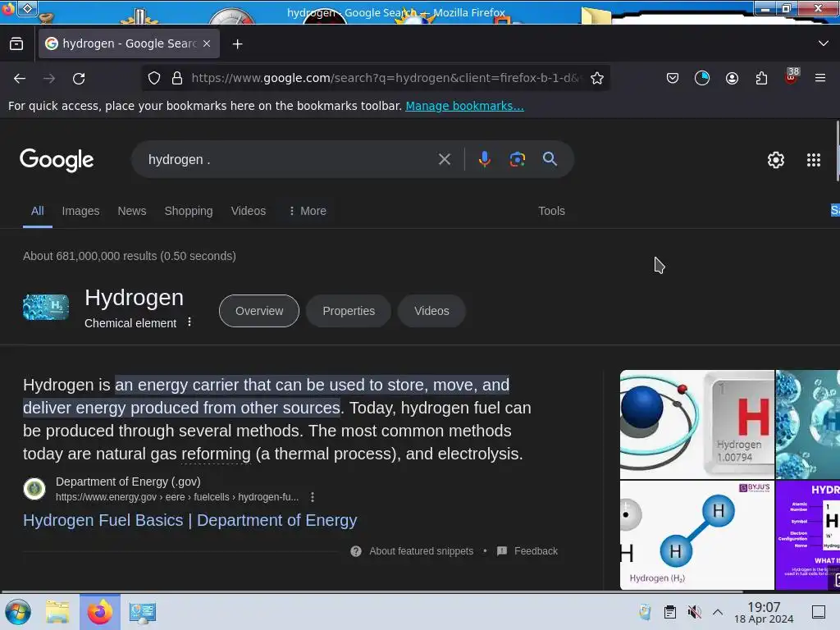Select the All results tab
The height and width of the screenshot is (630, 840).
38,211
